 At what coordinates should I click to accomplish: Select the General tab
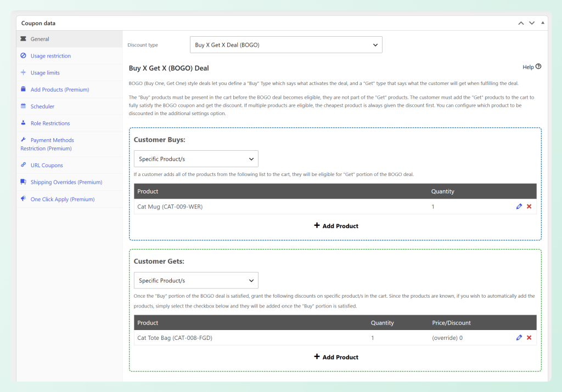(x=70, y=39)
